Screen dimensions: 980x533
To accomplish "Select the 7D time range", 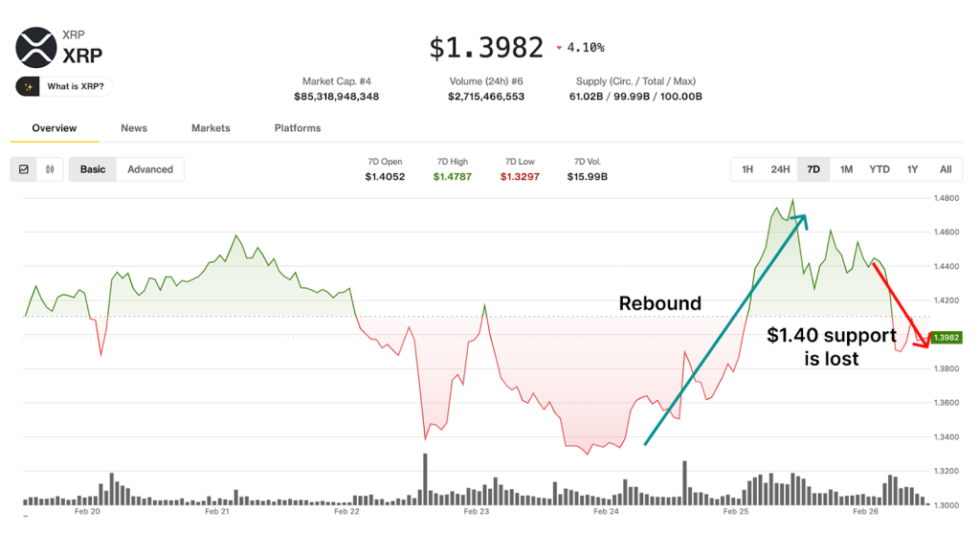I will click(813, 169).
